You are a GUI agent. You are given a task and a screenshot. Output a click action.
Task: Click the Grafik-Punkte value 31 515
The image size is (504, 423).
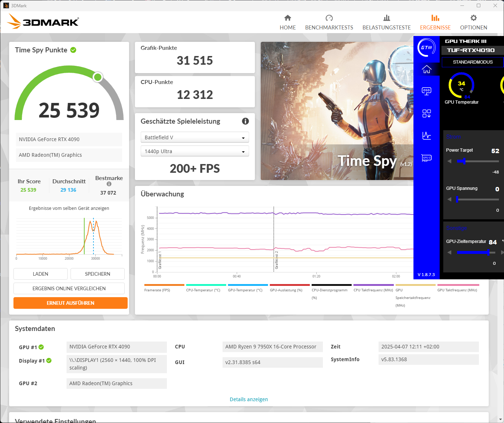click(x=195, y=60)
